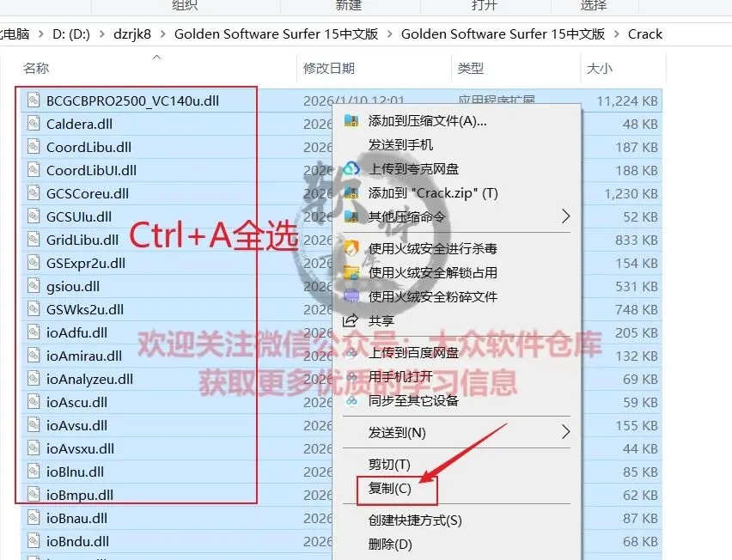Click the share icon beside 共享
The image size is (732, 560).
(351, 320)
